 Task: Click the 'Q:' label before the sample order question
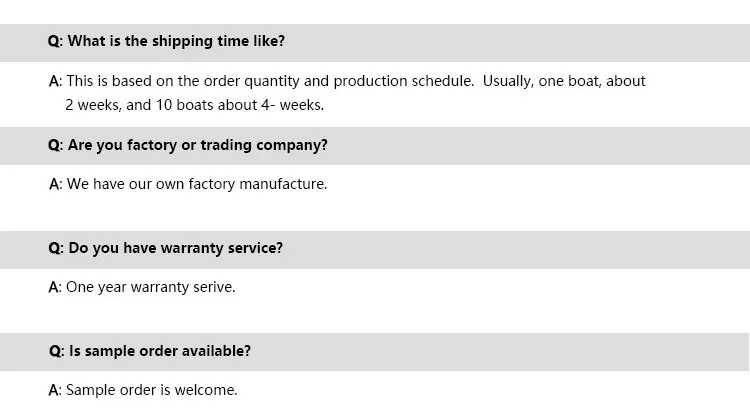click(x=55, y=351)
